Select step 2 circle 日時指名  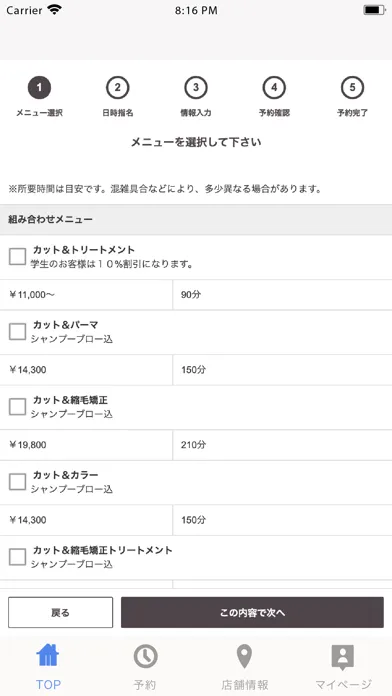(118, 87)
